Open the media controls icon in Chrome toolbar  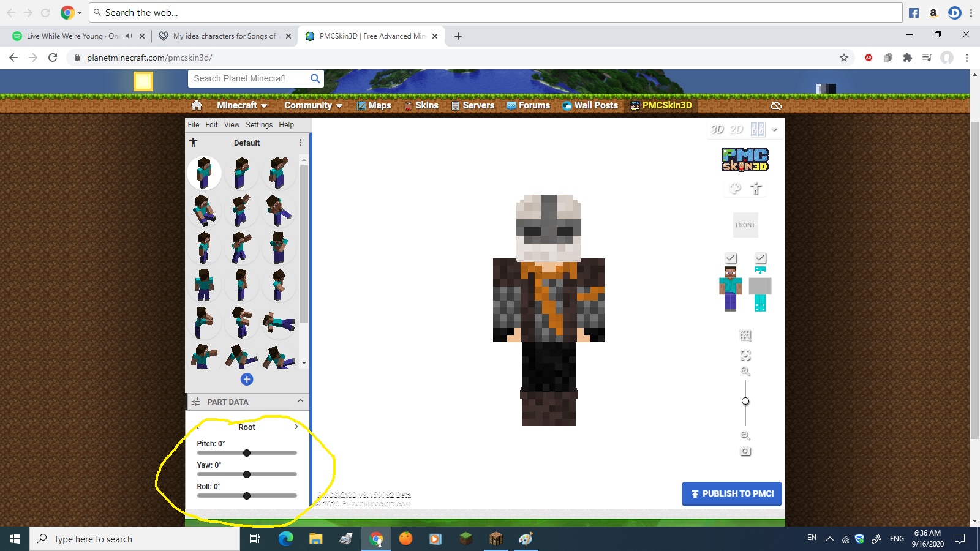tap(927, 58)
